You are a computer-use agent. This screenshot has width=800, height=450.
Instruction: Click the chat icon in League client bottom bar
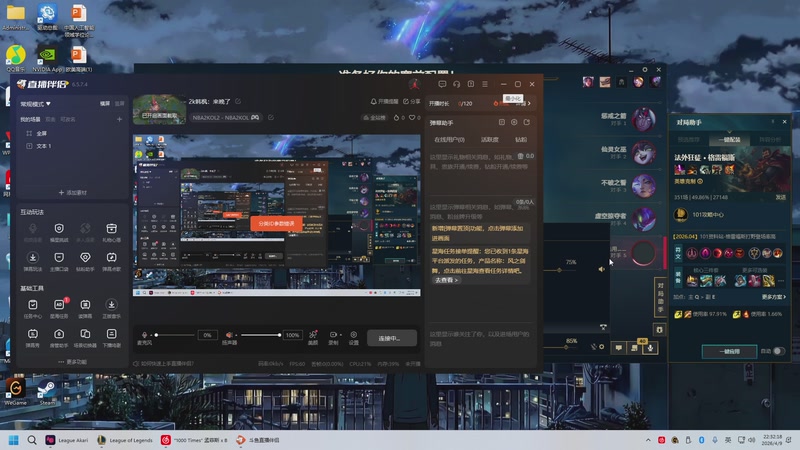tap(619, 348)
